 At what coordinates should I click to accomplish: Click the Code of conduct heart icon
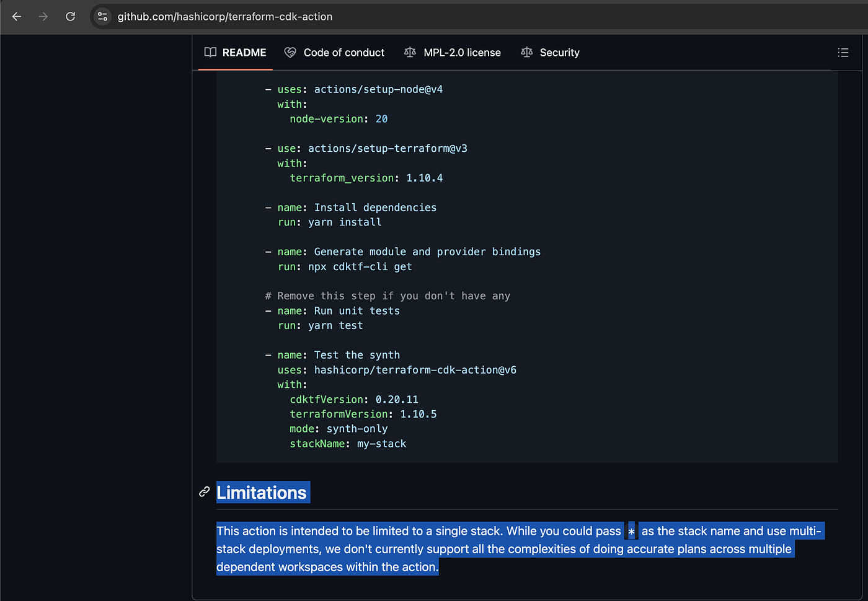[290, 53]
